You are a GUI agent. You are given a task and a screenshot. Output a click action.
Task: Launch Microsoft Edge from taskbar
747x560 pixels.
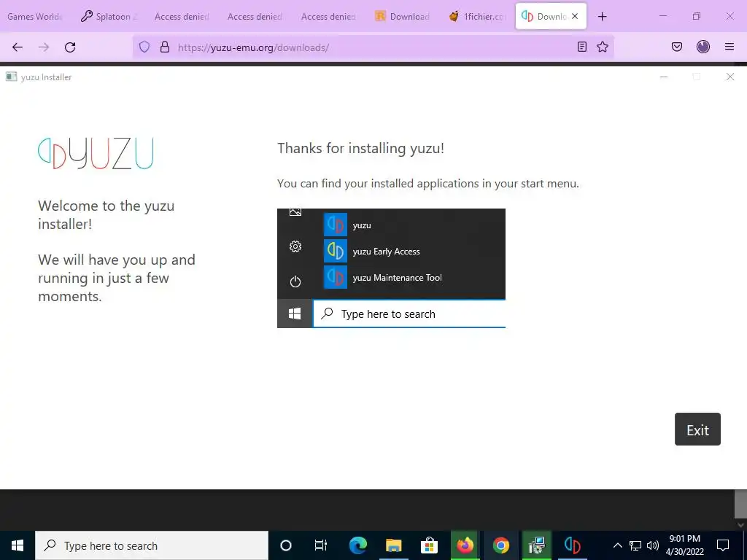tap(357, 545)
